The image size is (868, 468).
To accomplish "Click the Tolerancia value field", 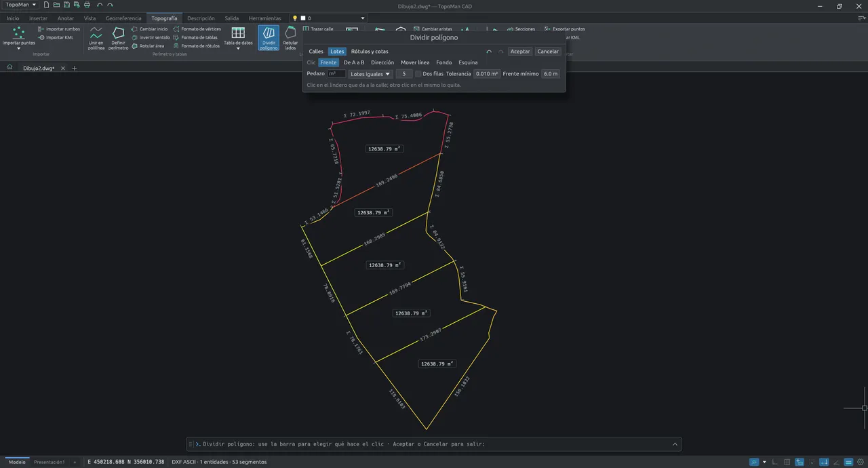I will click(x=487, y=74).
